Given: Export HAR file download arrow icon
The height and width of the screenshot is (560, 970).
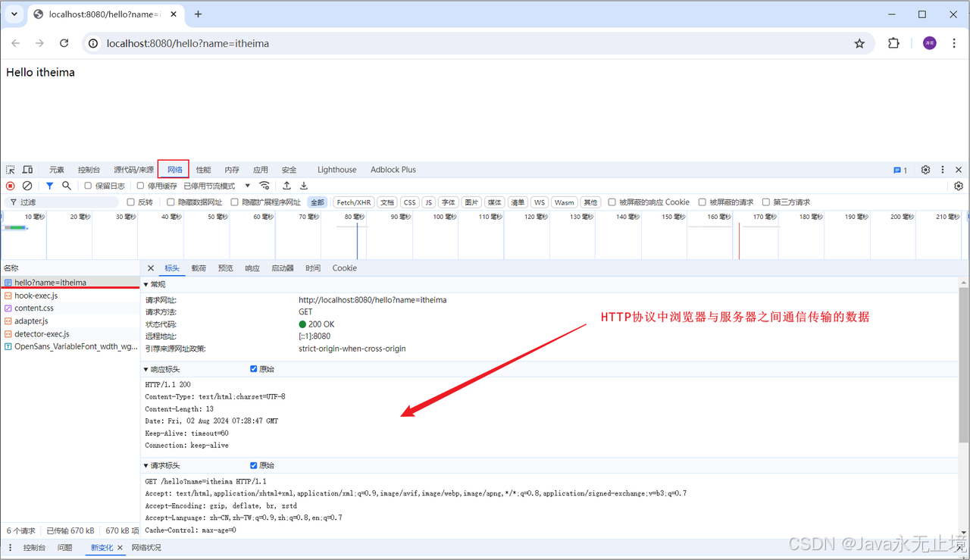Looking at the screenshot, I should (x=304, y=186).
